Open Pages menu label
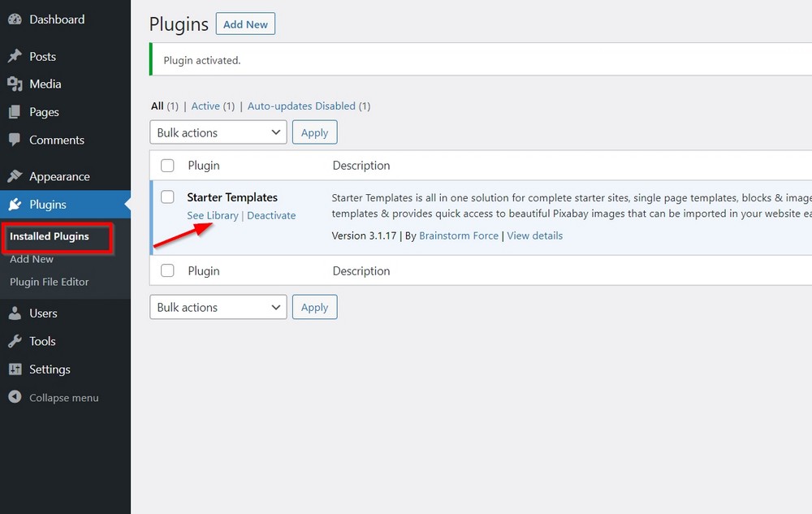 tap(44, 112)
